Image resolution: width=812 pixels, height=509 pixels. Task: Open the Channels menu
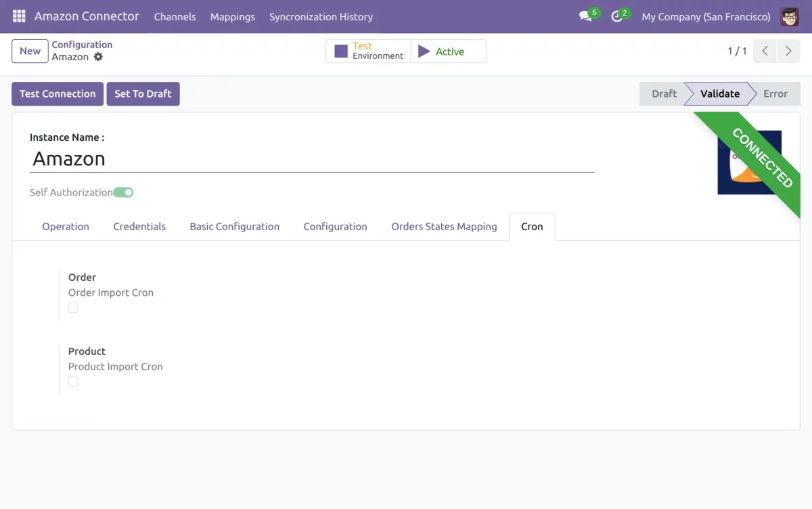click(x=175, y=17)
